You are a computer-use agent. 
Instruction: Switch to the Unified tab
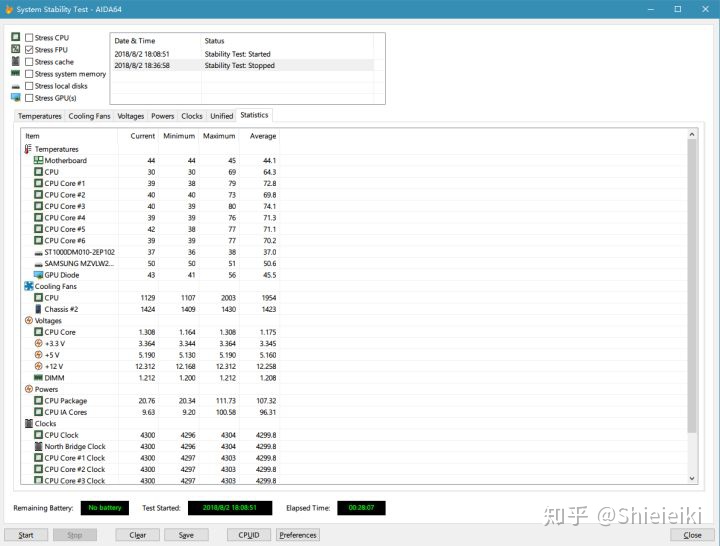tap(221, 116)
